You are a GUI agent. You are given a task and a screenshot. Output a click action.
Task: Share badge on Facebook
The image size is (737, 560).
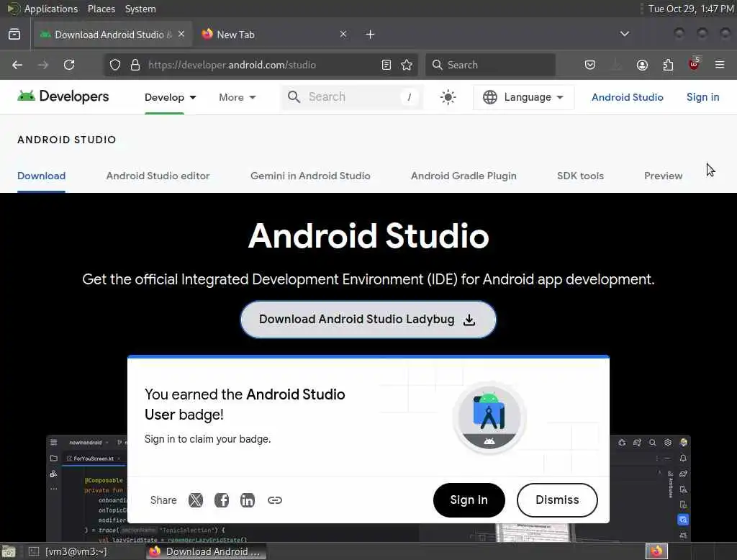(x=222, y=500)
